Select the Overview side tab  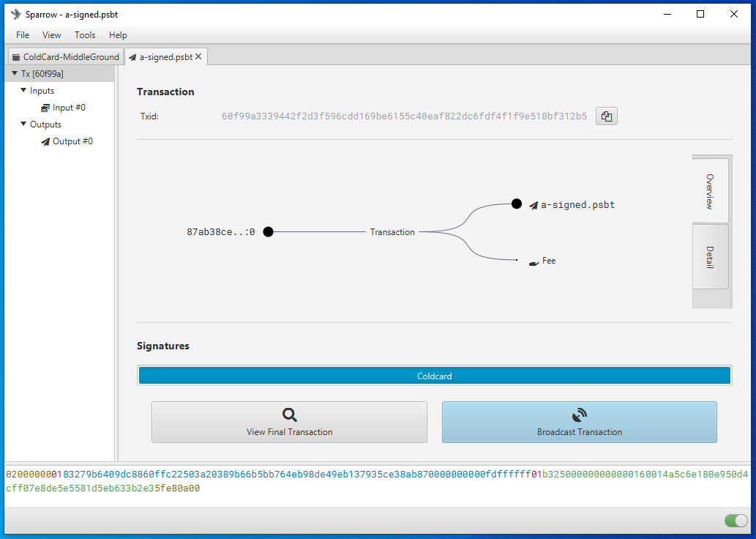pyautogui.click(x=710, y=191)
